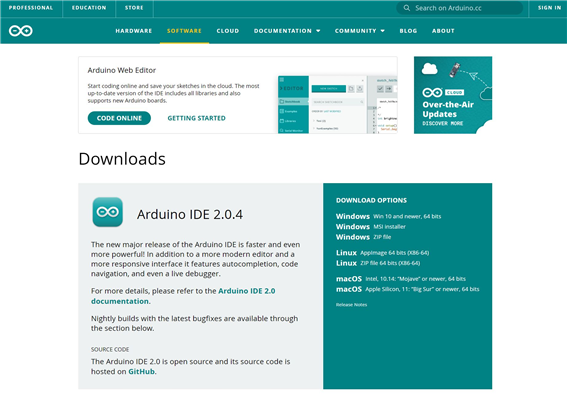Download Windows MSI installer
The image size is (567, 399).
[371, 227]
